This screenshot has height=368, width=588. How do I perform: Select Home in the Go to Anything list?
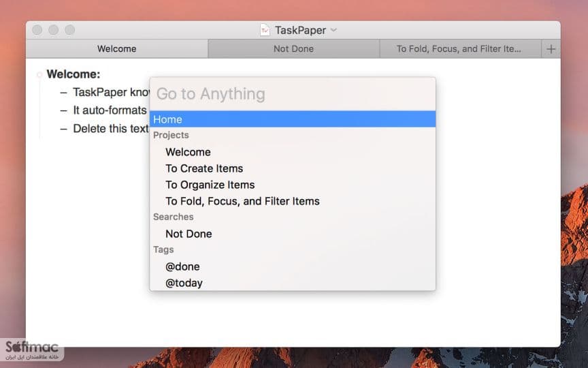(293, 119)
